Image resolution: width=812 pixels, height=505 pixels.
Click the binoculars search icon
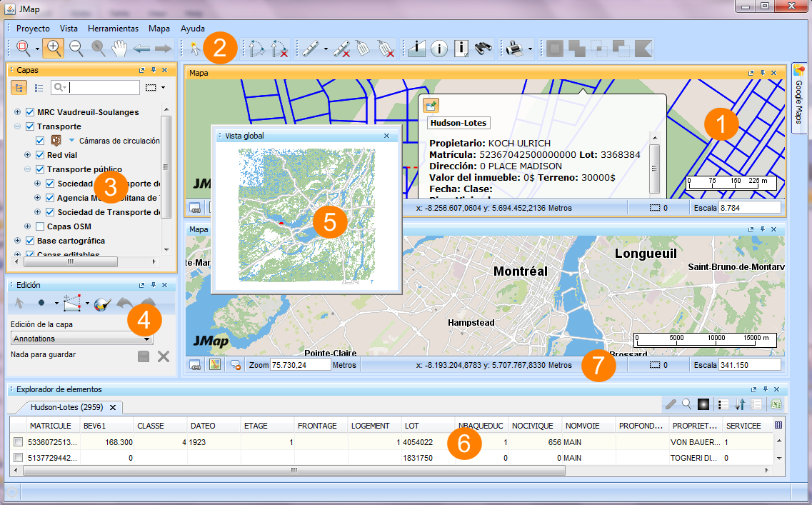tap(483, 48)
